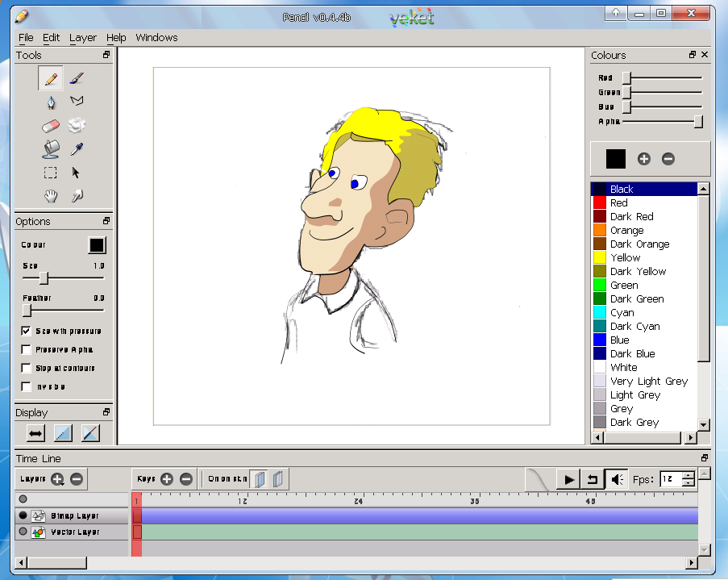The image size is (728, 580).
Task: Toggle Bitmap Layer visibility dot
Action: pos(23,515)
